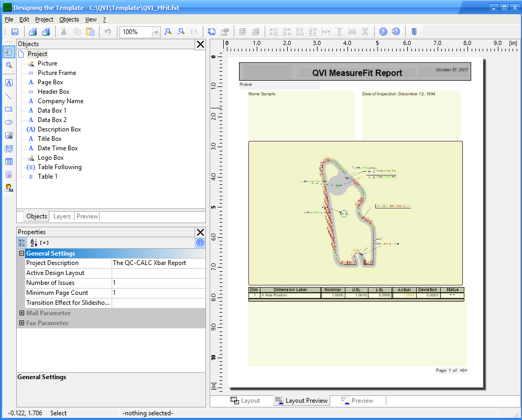Select the Data Box 1 object
The height and width of the screenshot is (420, 522).
click(x=52, y=110)
